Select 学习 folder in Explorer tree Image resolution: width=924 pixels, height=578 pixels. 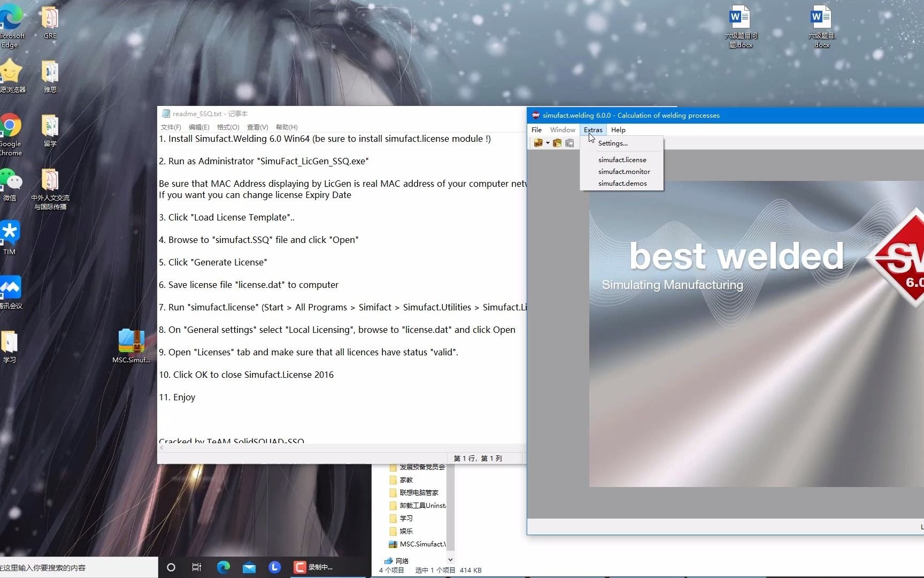coord(402,518)
